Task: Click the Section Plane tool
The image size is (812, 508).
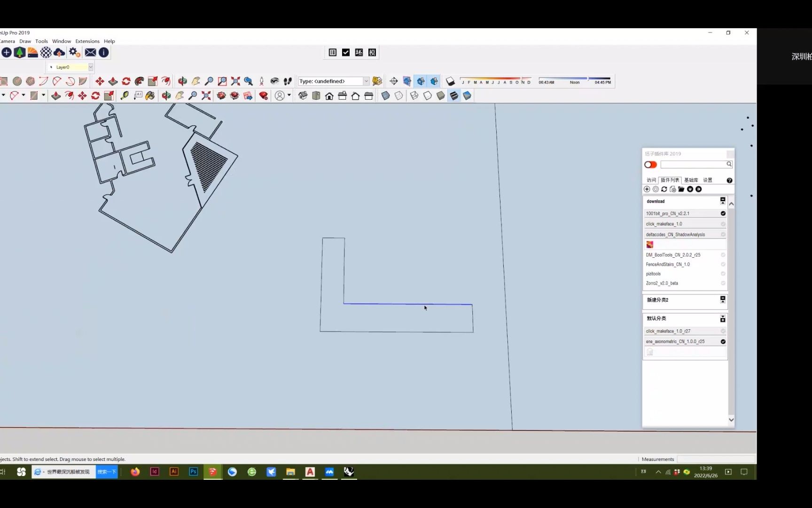Action: (x=394, y=81)
